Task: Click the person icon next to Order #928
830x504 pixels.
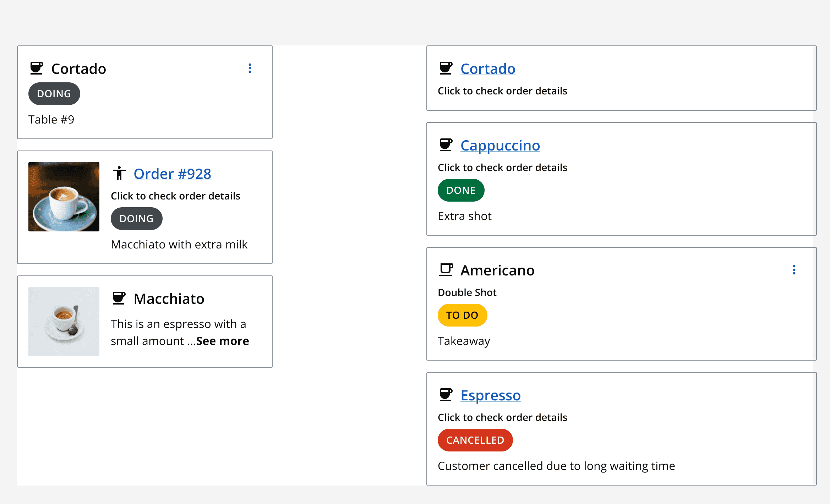Action: pos(120,173)
